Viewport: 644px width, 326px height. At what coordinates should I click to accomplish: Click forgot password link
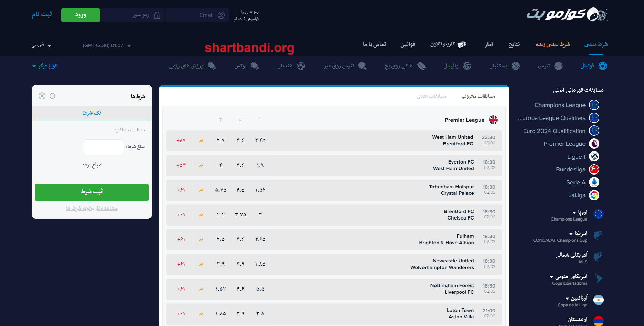[246, 15]
